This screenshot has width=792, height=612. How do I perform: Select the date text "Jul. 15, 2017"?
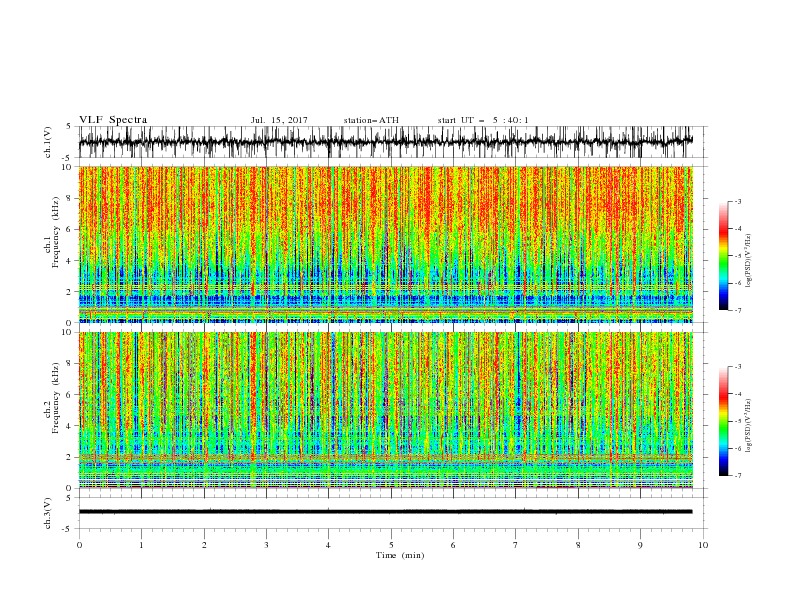(279, 120)
